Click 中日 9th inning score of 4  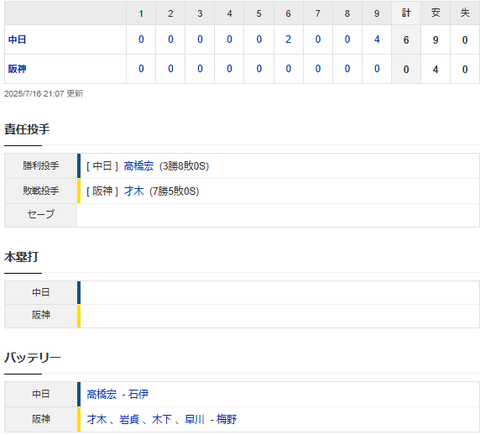click(x=377, y=39)
